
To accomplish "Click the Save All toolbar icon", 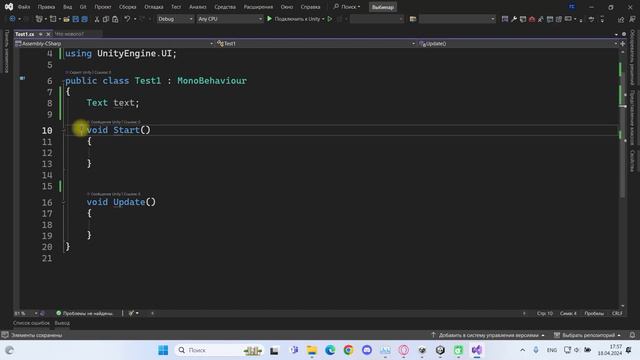I will tap(84, 19).
